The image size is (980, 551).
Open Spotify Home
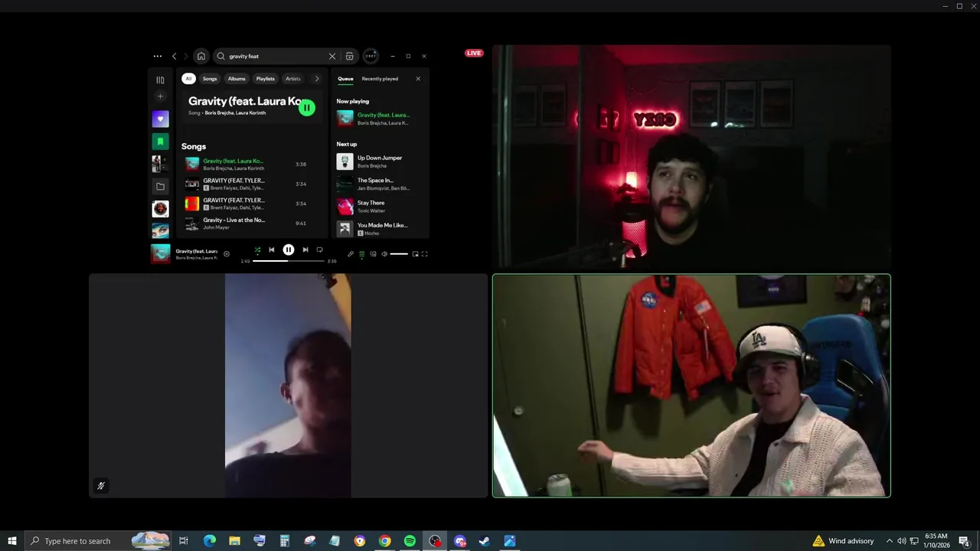tap(201, 56)
